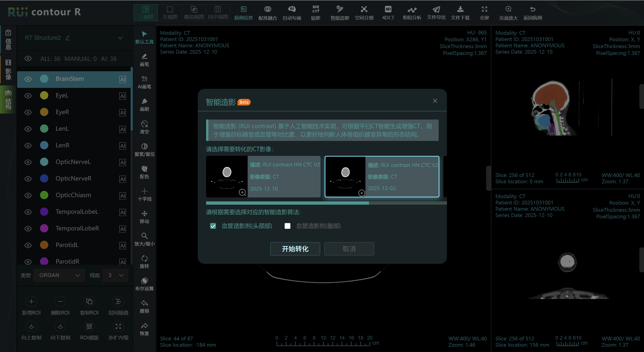Image resolution: width=644 pixels, height=352 pixels.
Task: Hide the EyeL structure with eye icon
Action: pos(28,96)
